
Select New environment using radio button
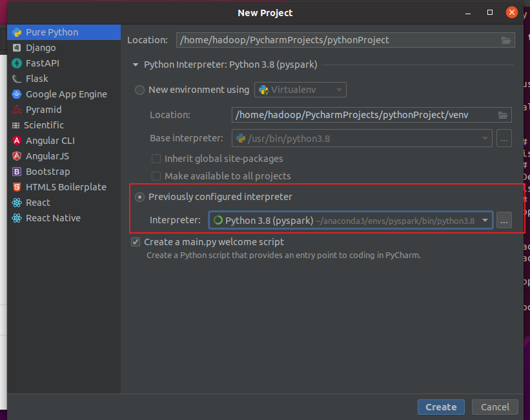coord(139,90)
